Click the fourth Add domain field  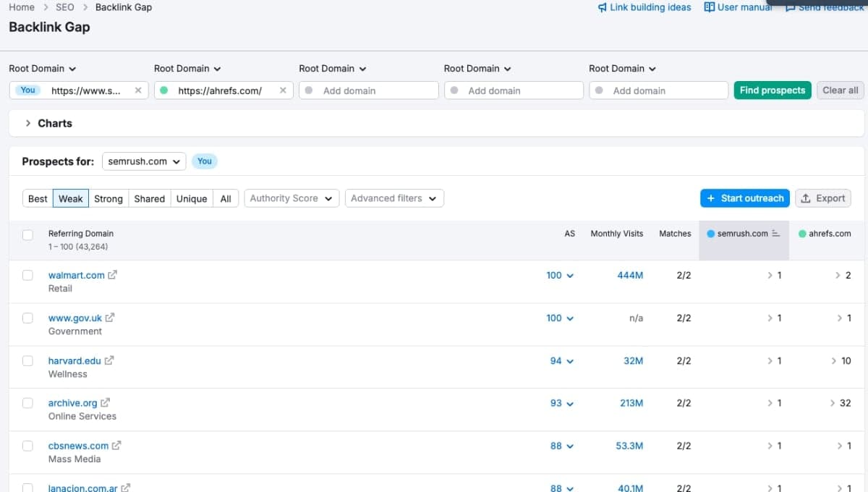514,90
